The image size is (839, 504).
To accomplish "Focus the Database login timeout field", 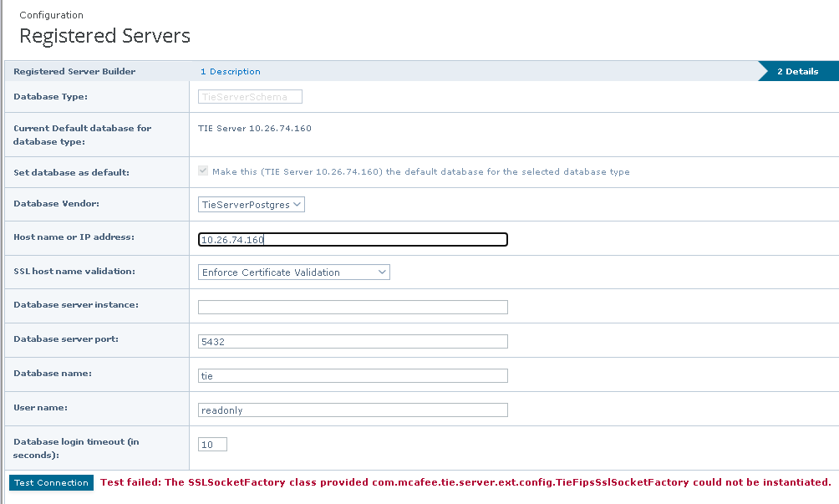I will pos(212,444).
